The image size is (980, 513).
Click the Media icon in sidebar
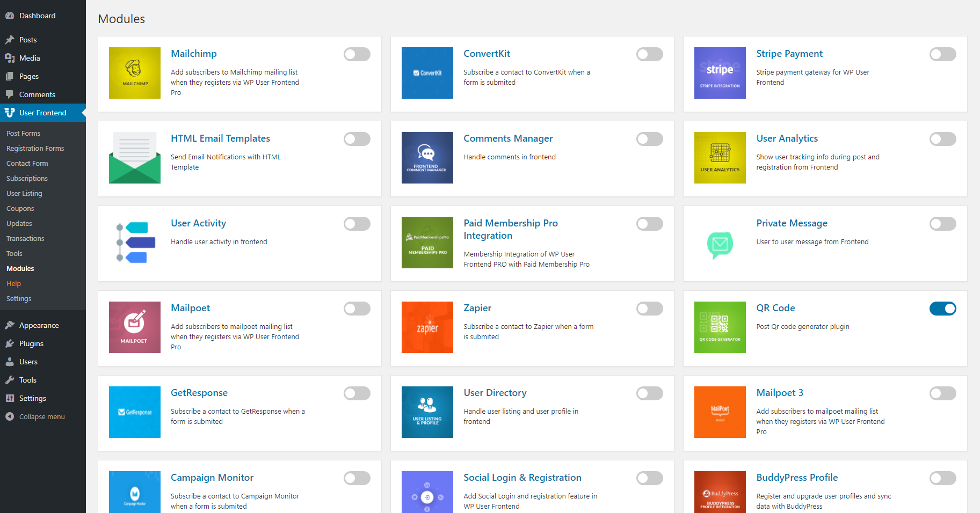pos(10,58)
